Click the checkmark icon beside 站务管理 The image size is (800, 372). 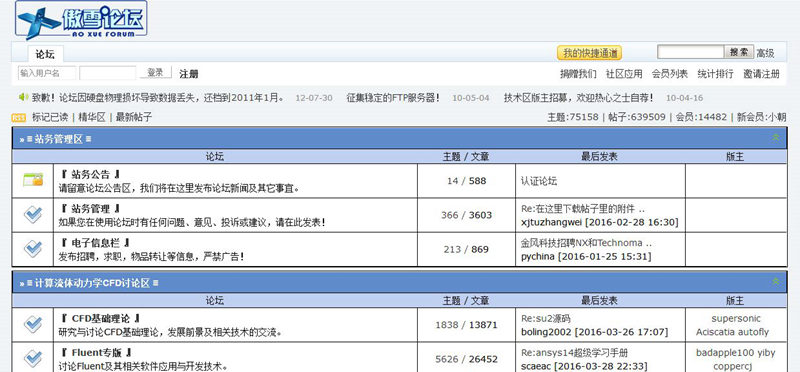33,214
